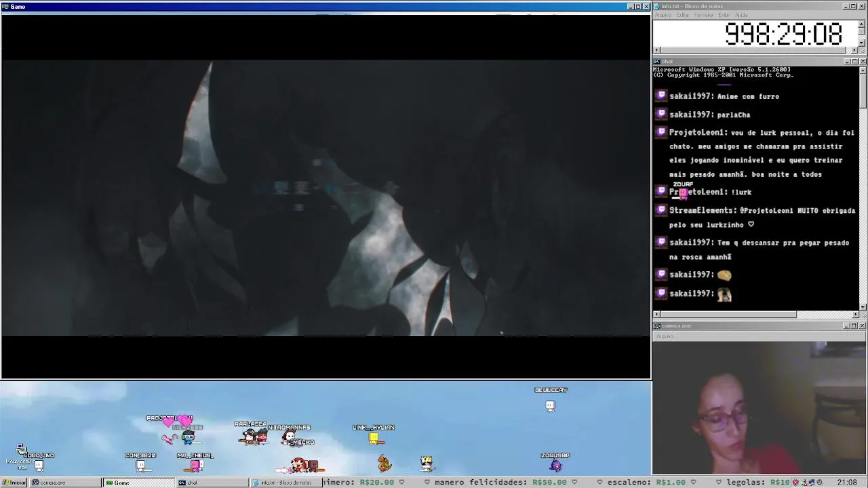Click StreamElements username in chat
This screenshot has width=868, height=488.
702,210
